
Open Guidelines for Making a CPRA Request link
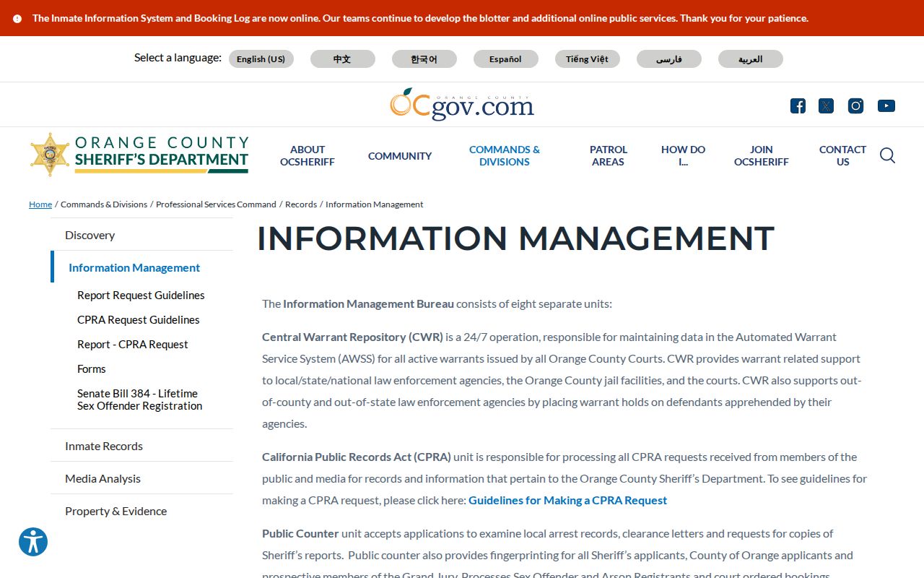567,500
